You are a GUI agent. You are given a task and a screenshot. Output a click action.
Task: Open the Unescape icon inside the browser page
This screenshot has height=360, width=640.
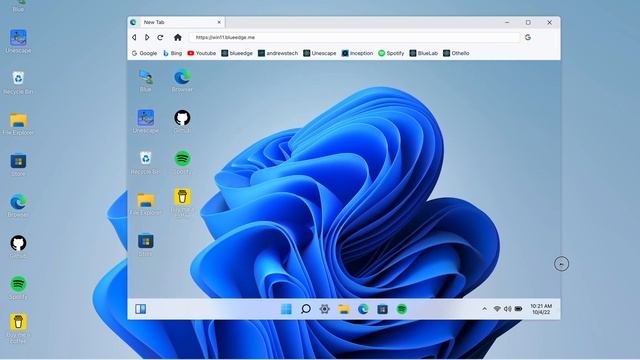coord(146,121)
